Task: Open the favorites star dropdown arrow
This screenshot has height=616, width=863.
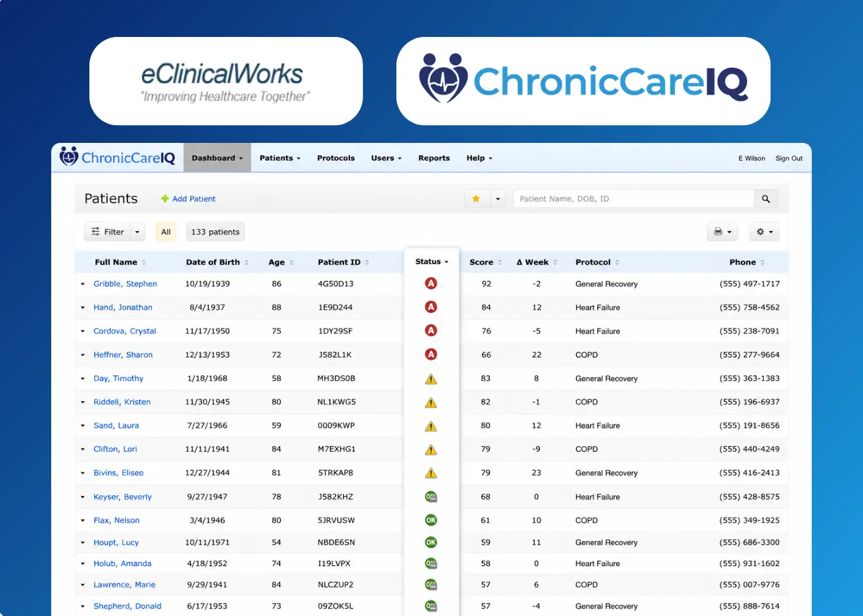Action: pos(498,198)
